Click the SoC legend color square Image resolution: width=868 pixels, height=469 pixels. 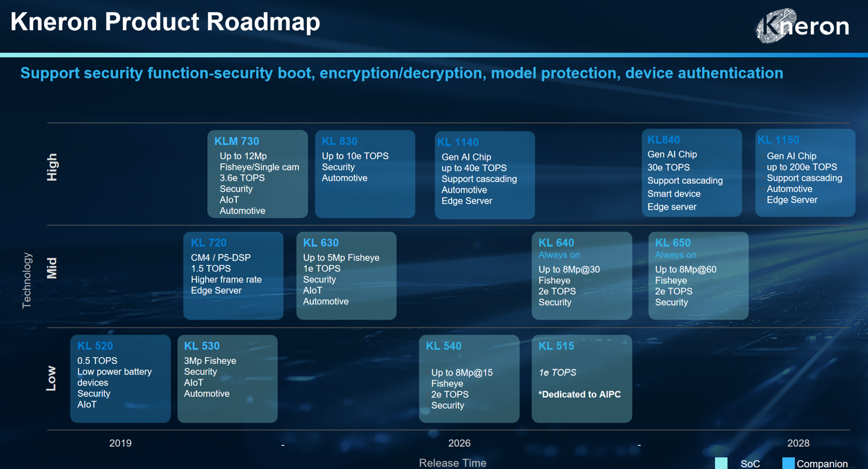coord(721,463)
